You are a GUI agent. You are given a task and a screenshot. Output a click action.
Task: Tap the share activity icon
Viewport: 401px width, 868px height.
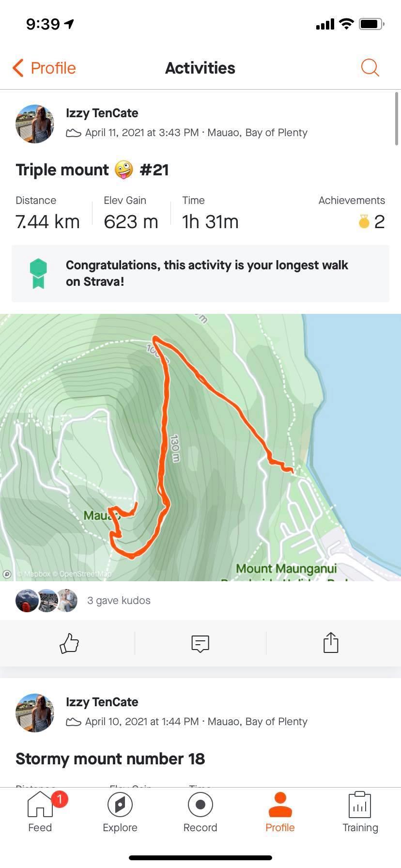point(331,643)
